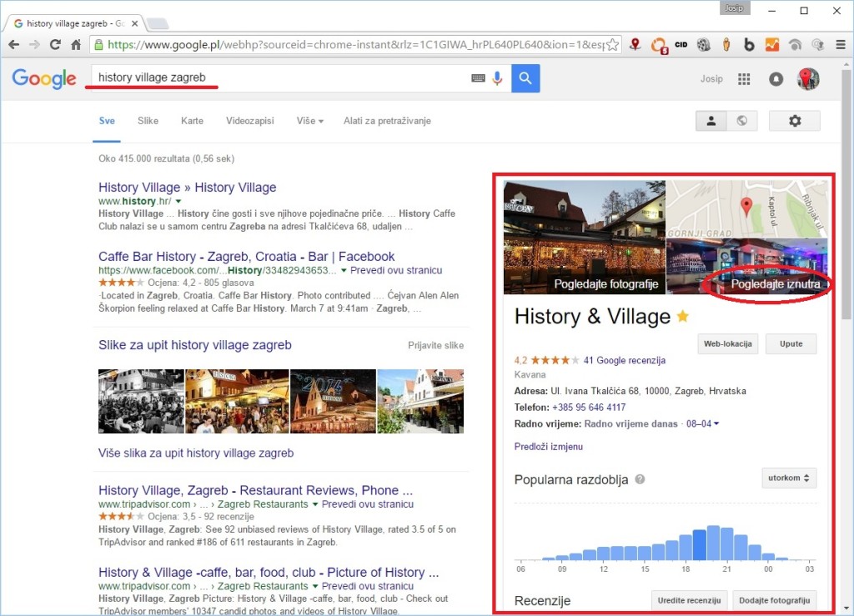
Task: Click Uredite recenziju button
Action: 689,600
